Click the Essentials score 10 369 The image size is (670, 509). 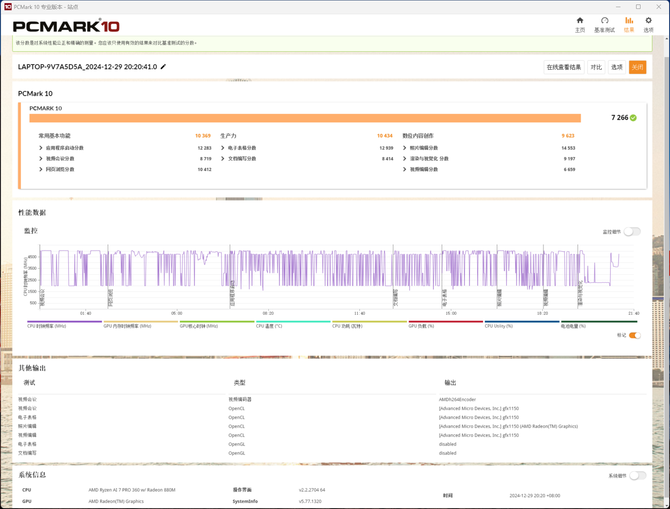[203, 136]
